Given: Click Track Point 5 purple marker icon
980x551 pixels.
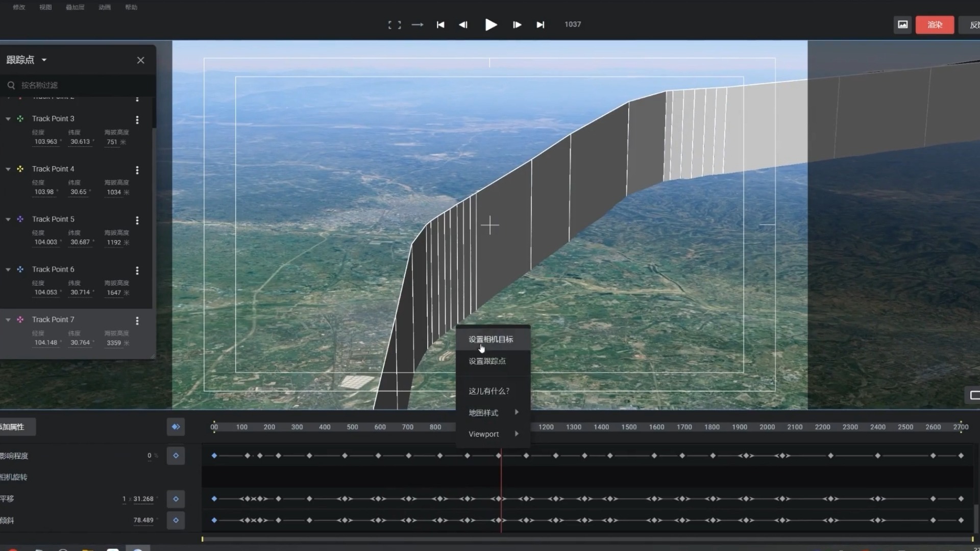Looking at the screenshot, I should pos(20,219).
